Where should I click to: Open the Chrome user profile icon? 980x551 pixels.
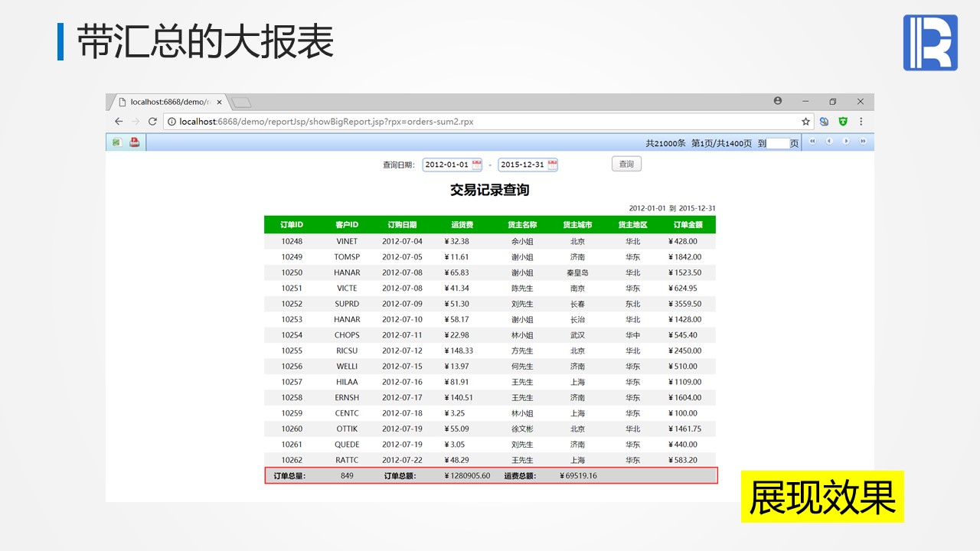(x=778, y=101)
